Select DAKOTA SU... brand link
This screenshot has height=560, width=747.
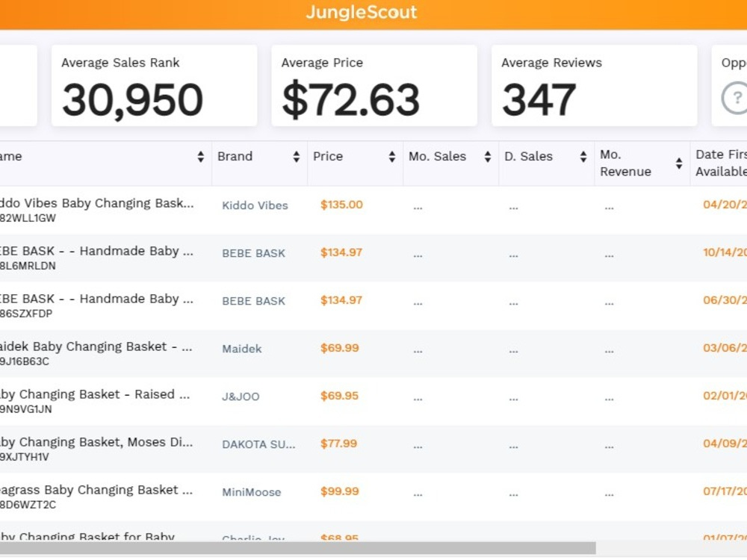coord(258,444)
